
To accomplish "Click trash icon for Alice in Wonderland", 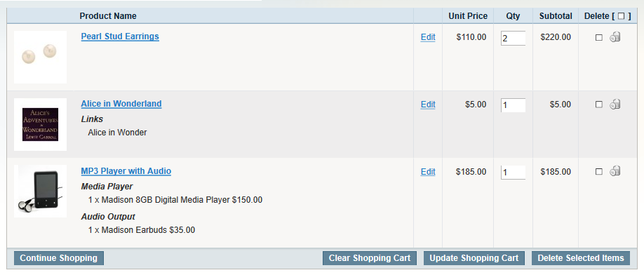I will tap(615, 105).
